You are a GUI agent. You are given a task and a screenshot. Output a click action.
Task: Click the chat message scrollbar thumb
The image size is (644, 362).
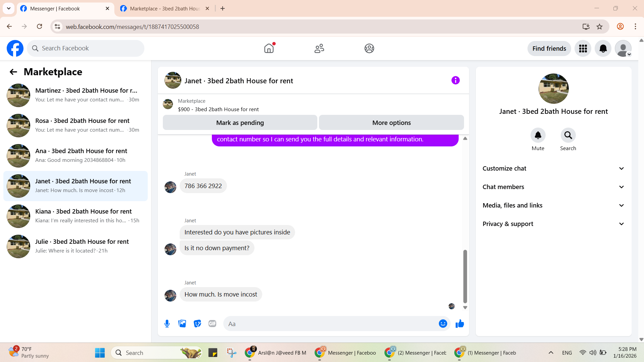pyautogui.click(x=465, y=276)
